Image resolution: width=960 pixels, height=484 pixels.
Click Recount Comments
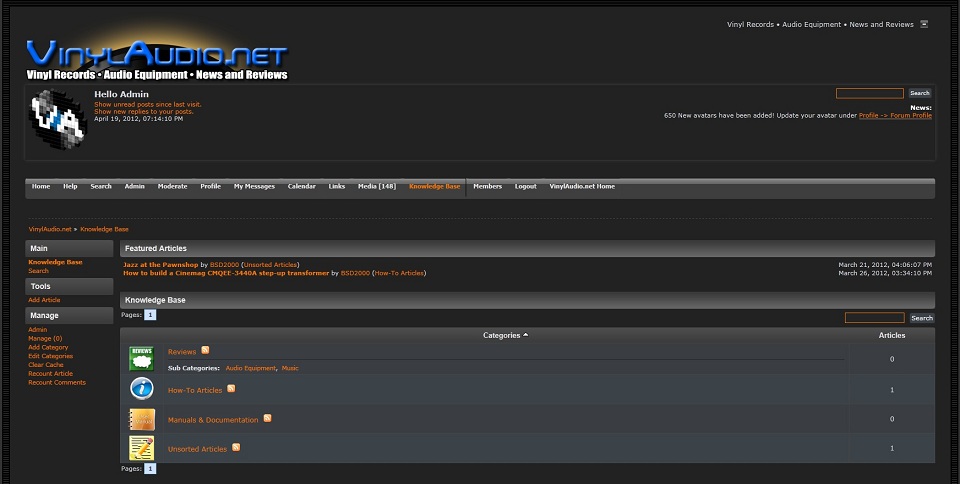tap(57, 382)
